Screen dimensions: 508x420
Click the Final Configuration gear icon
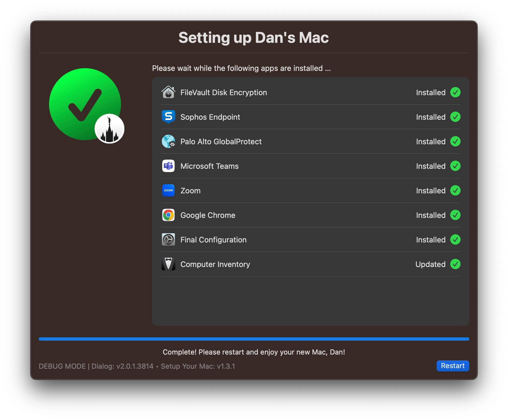pos(168,239)
